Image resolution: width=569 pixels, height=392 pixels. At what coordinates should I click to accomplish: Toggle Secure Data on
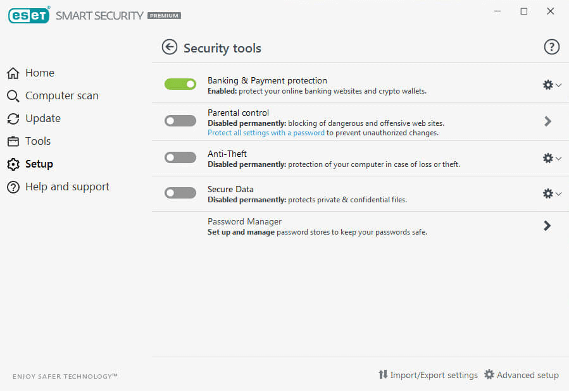pyautogui.click(x=180, y=193)
